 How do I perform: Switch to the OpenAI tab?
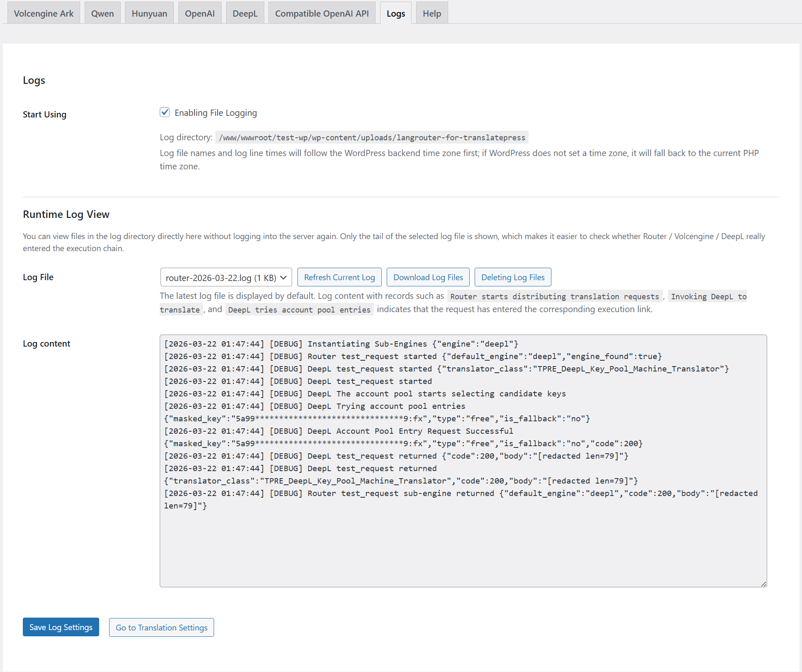[x=200, y=13]
